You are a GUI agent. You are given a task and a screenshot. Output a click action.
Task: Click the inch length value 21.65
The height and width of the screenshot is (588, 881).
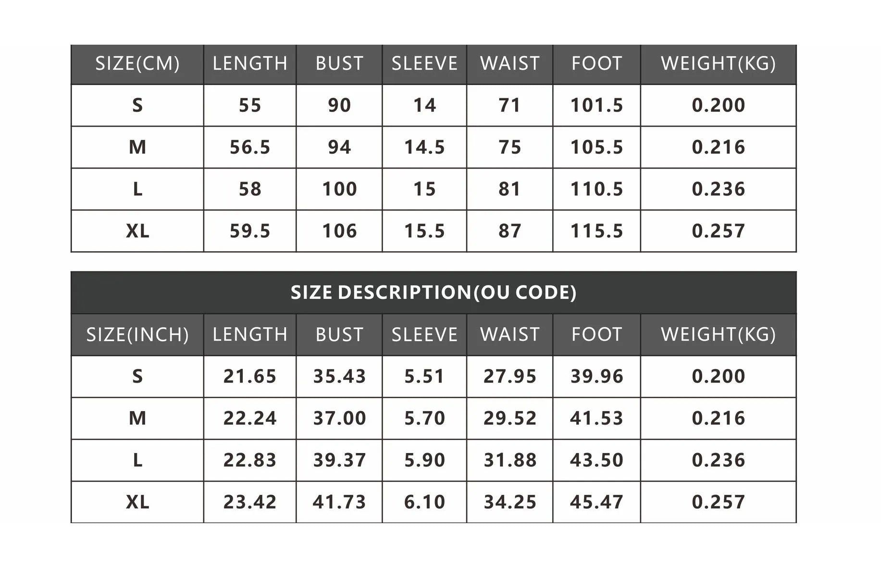pyautogui.click(x=250, y=376)
